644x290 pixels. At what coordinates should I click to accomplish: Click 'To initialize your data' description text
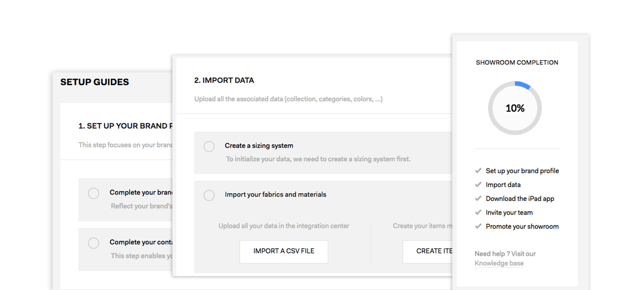pos(318,159)
